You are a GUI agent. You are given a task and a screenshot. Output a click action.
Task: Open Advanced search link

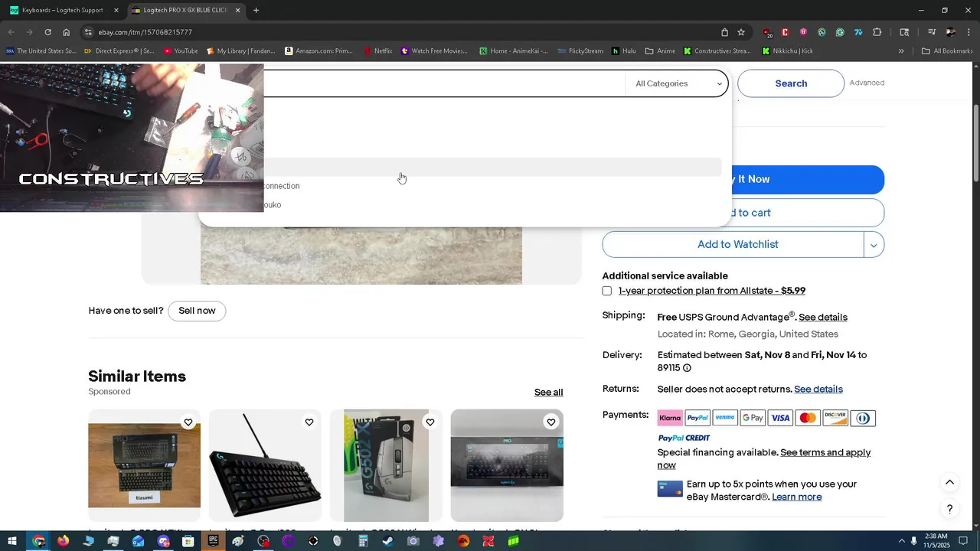867,83
